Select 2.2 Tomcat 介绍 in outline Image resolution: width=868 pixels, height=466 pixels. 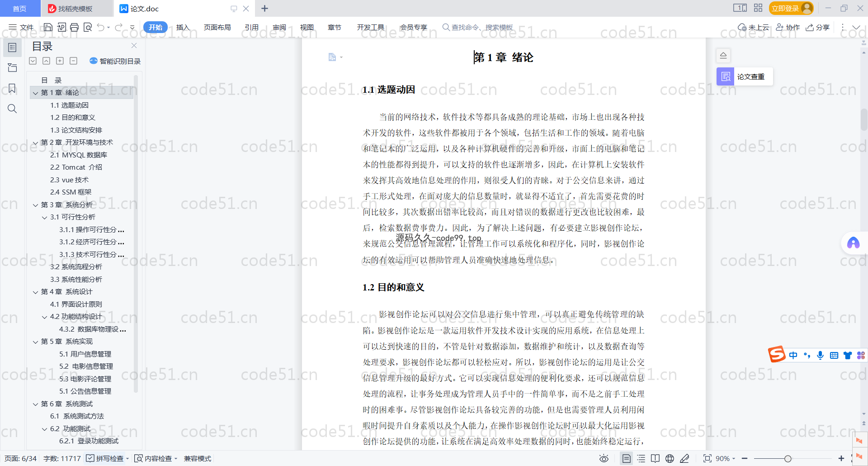(x=76, y=167)
